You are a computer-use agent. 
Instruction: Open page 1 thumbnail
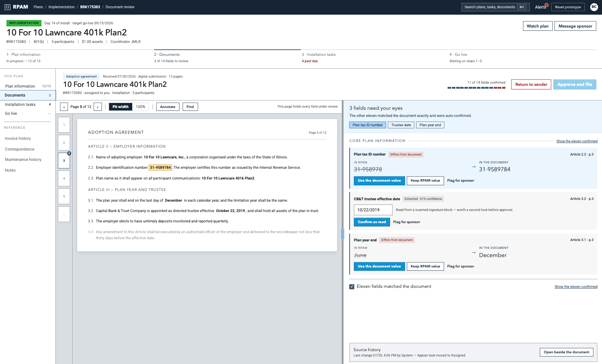pyautogui.click(x=64, y=125)
